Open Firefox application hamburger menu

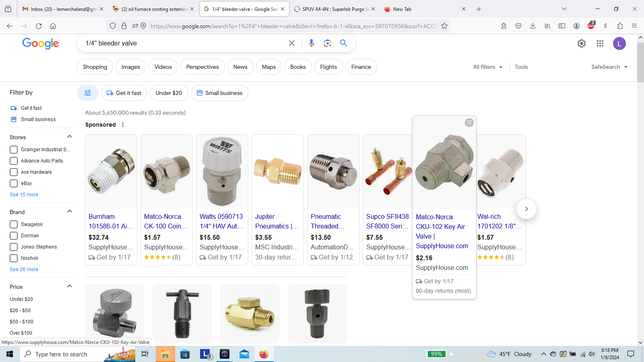634,26
